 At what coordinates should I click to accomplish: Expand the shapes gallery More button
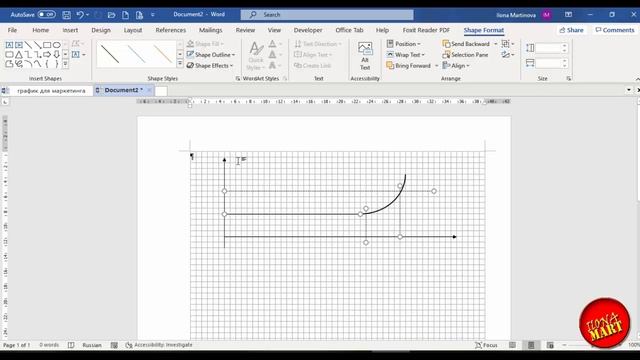pyautogui.click(x=65, y=64)
